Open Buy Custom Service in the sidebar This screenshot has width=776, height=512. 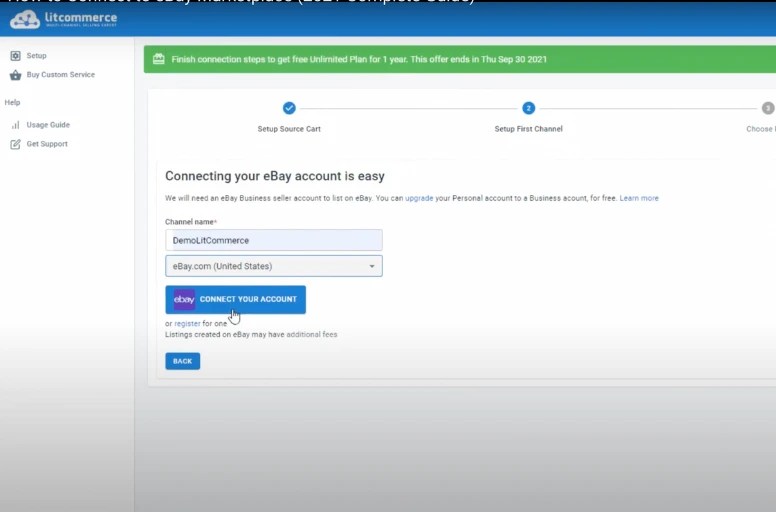(60, 75)
